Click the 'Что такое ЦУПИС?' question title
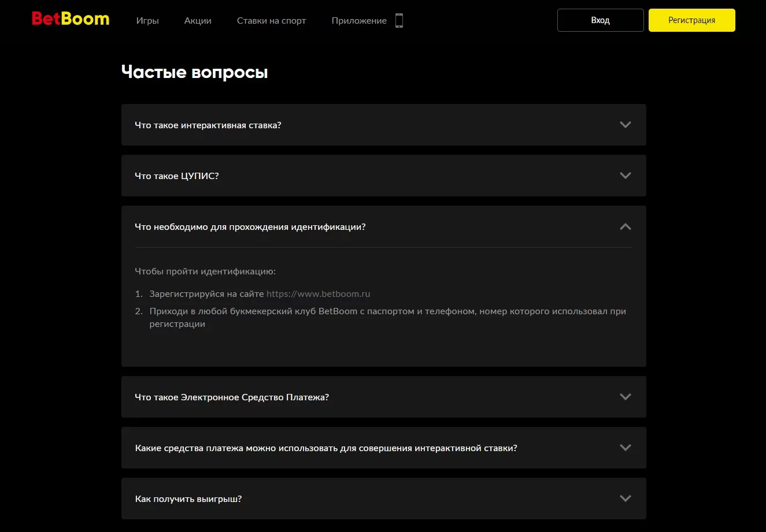Image resolution: width=766 pixels, height=532 pixels. pyautogui.click(x=177, y=176)
